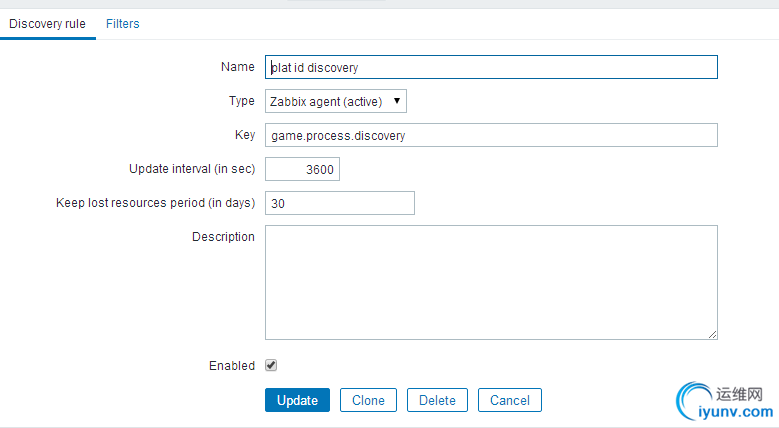Screen dimensions: 779x428
Task: Click the Keep lost resources period field
Action: [x=340, y=203]
